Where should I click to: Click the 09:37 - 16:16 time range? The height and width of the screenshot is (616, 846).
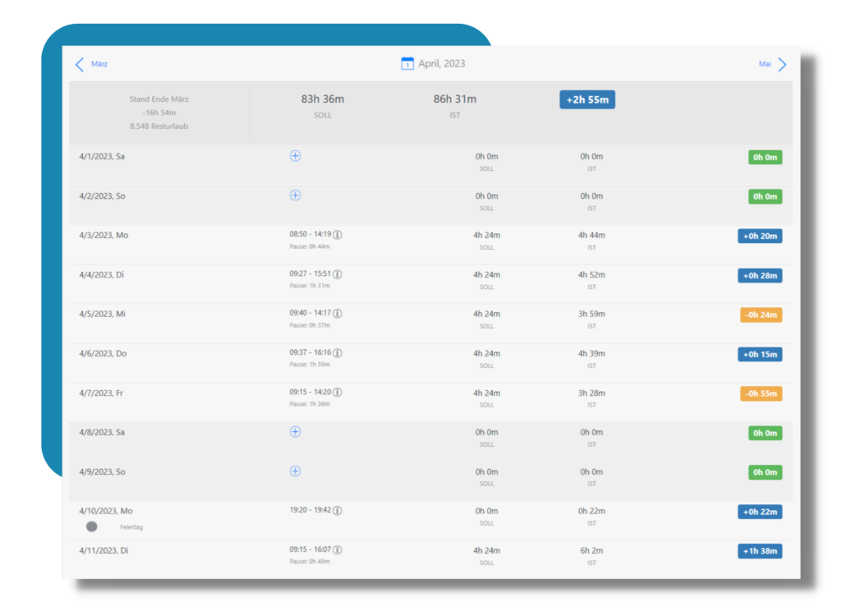point(310,352)
